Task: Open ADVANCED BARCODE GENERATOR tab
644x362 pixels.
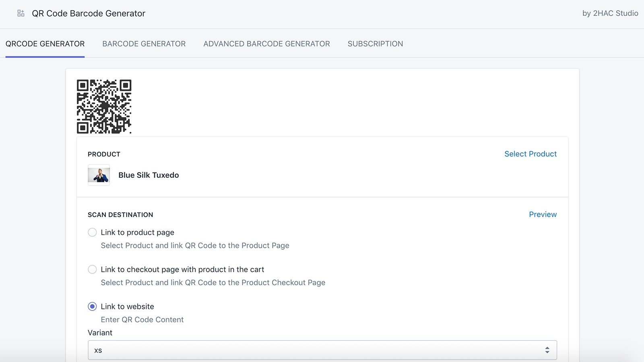Action: coord(266,44)
